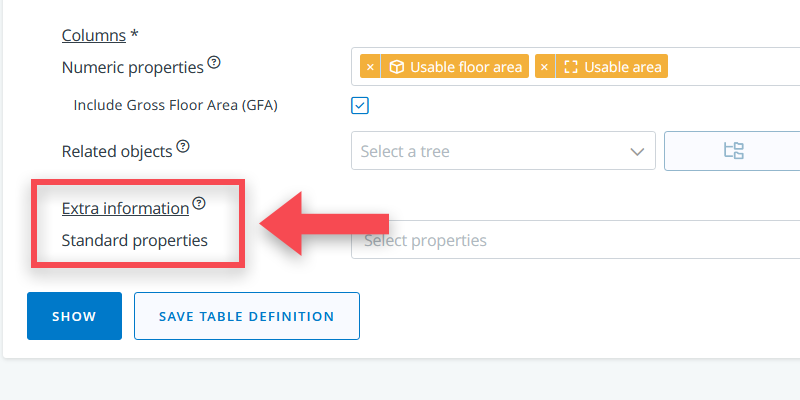Click the Extra information help icon
Viewport: 800px width, 400px height.
click(199, 203)
